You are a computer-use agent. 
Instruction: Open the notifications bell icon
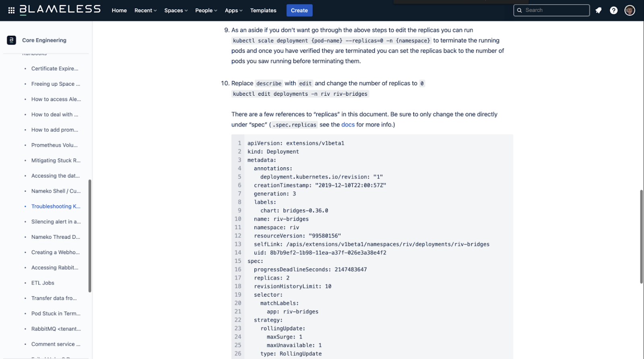click(599, 10)
